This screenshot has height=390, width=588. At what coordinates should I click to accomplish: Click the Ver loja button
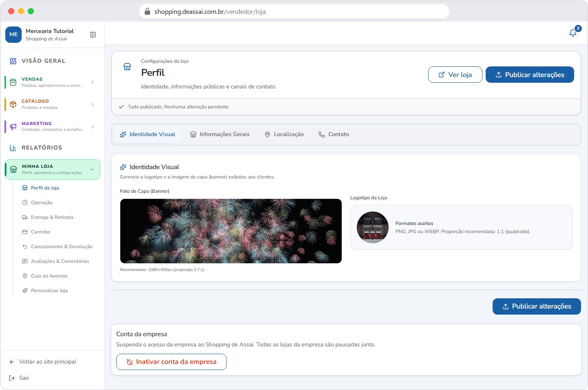[x=455, y=75]
